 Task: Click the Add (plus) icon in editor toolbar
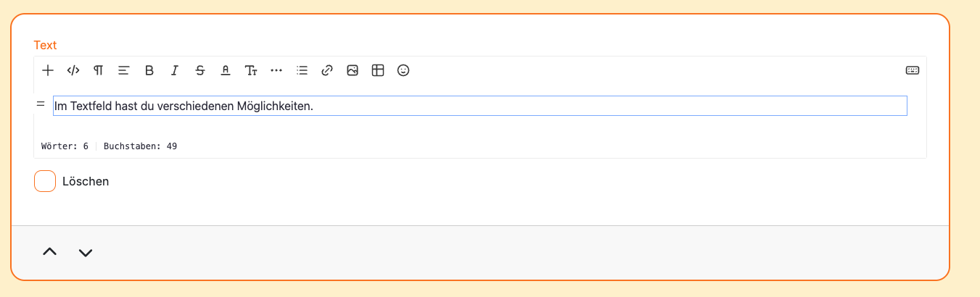(48, 70)
